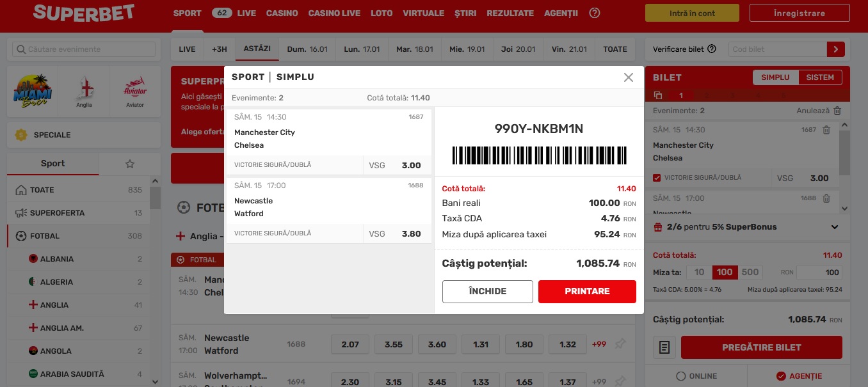The height and width of the screenshot is (387, 868).
Task: Submit ticket code with red arrow button
Action: pyautogui.click(x=836, y=49)
